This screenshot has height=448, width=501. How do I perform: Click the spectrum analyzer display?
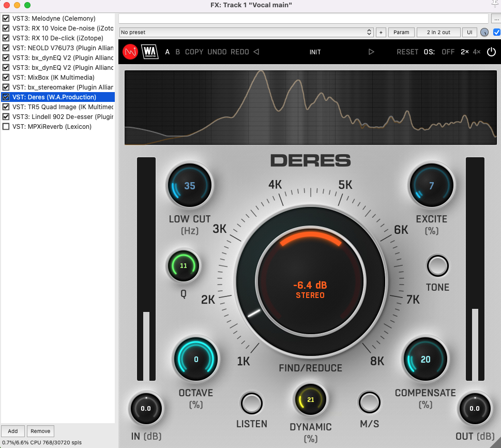(311, 108)
